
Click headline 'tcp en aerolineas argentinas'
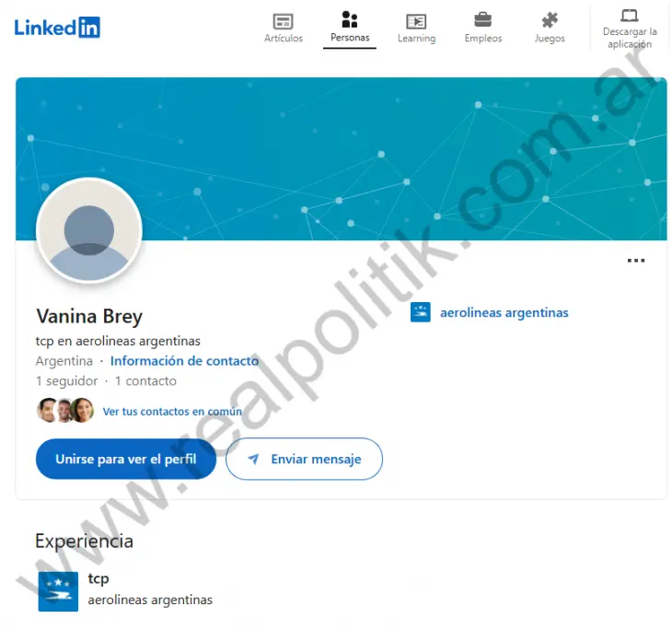click(x=118, y=341)
